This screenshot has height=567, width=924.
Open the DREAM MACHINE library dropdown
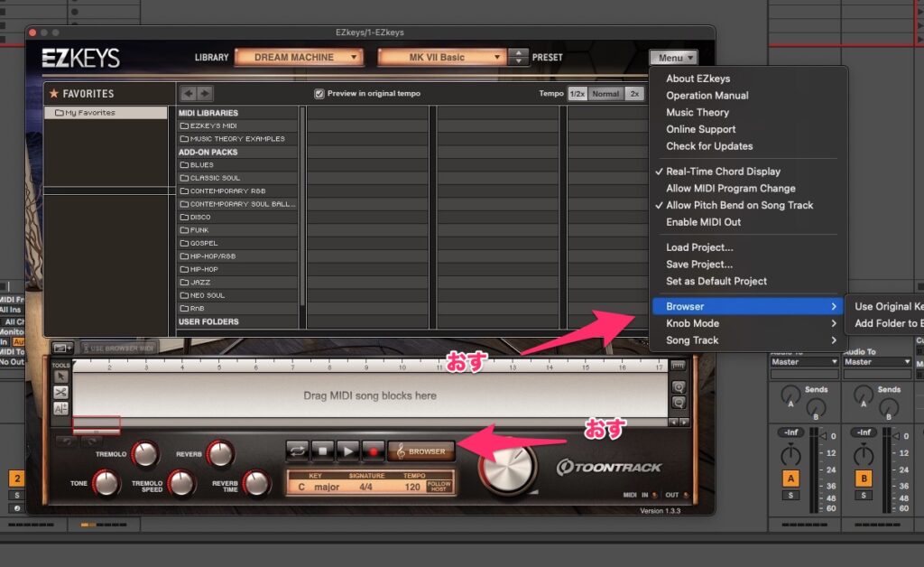point(299,57)
